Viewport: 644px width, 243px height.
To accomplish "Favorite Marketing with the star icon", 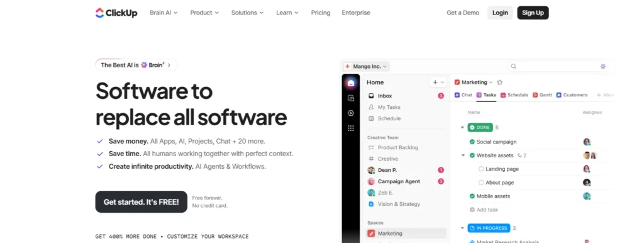I will [500, 82].
